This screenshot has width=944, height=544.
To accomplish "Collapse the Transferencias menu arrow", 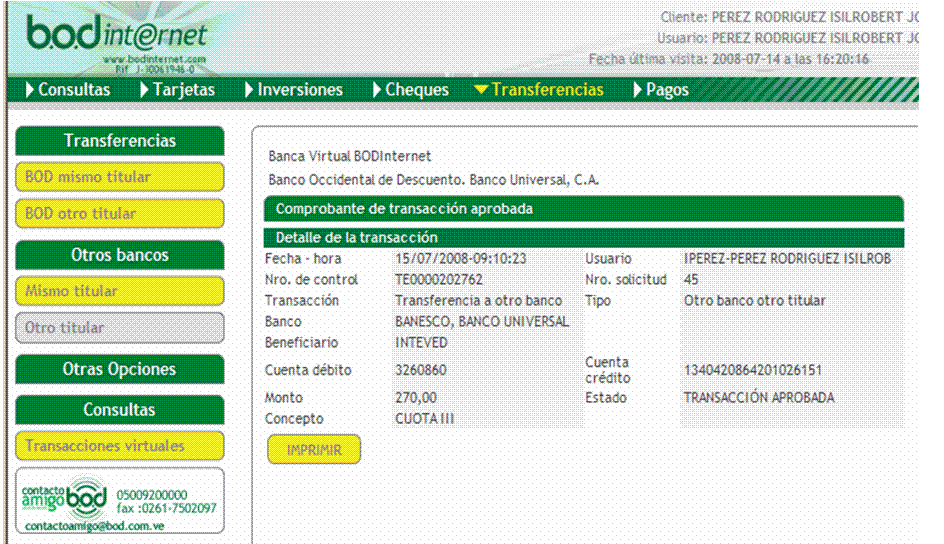I will click(x=480, y=90).
